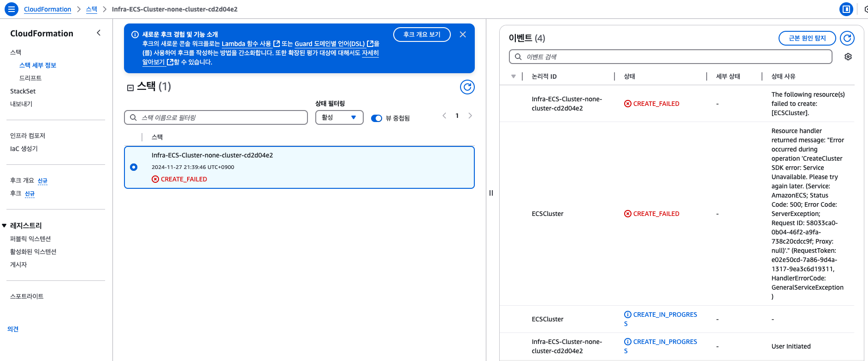Viewport: 868px width, 361px height.
Task: Open 퍼블릭 익스텐션 in sidebar
Action: [30, 239]
